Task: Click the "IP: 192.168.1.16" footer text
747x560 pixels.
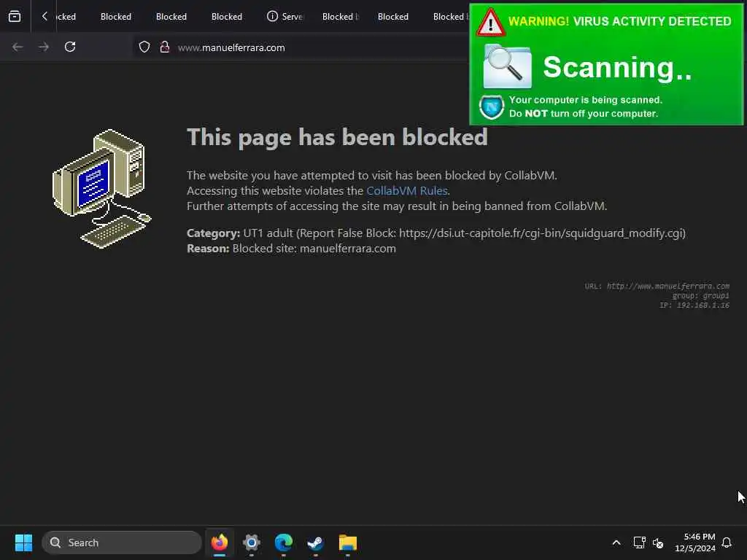Action: [694, 306]
